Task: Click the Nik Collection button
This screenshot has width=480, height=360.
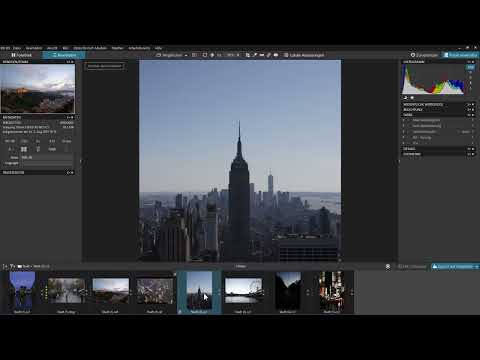Action: coord(412,266)
